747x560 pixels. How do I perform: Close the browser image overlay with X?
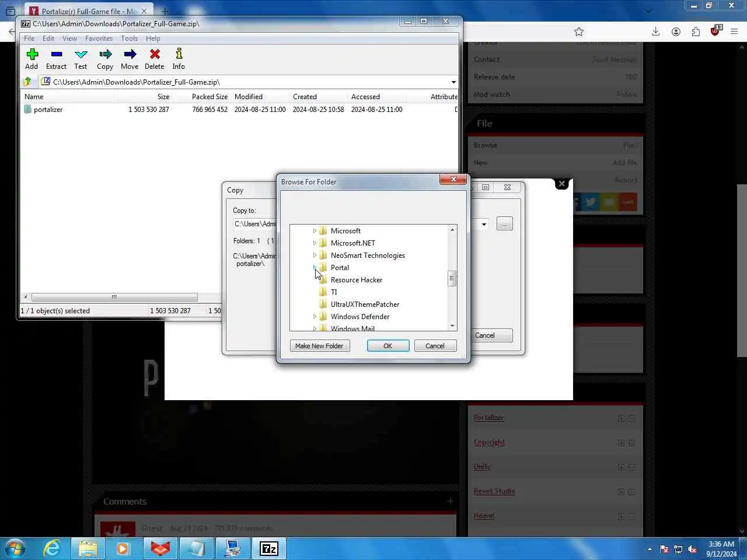(x=561, y=184)
